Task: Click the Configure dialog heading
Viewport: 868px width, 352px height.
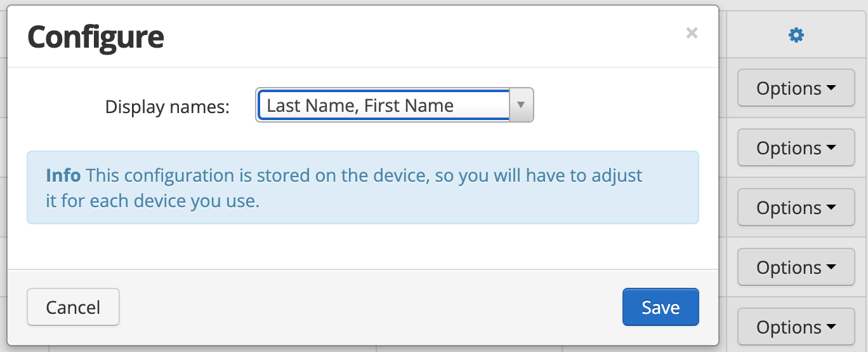Action: [96, 37]
